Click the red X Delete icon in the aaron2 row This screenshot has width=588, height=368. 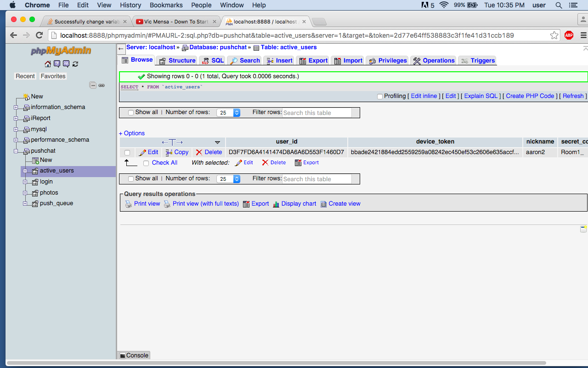coord(199,152)
